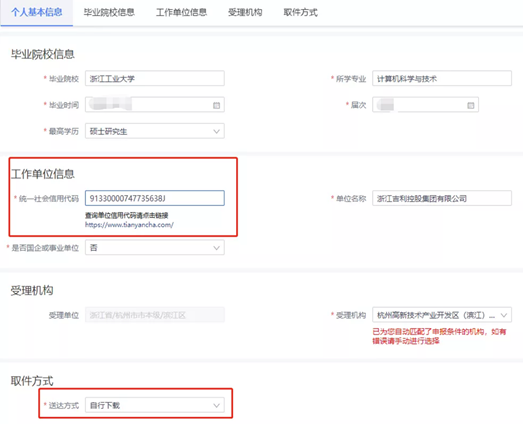Expand the 受理机构 dropdown chevron
The image size is (523, 424).
pos(504,315)
